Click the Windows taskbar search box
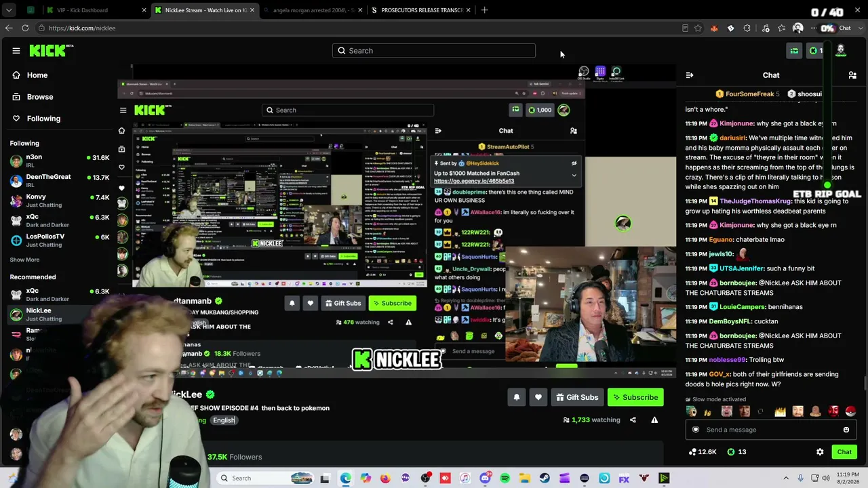Screen dimensions: 868x488 click(x=265, y=479)
